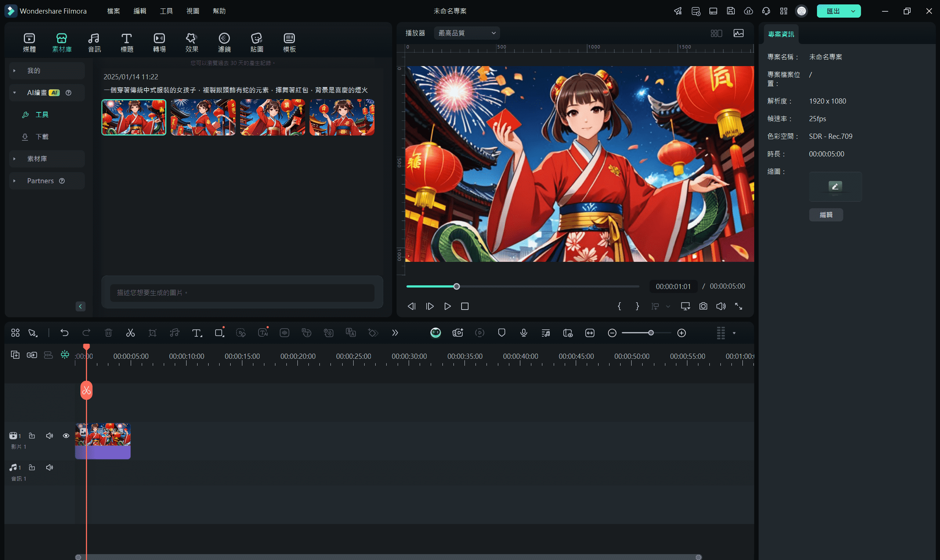Select the first AI generated image thumbnail
Viewport: 940px width, 560px height.
point(134,118)
